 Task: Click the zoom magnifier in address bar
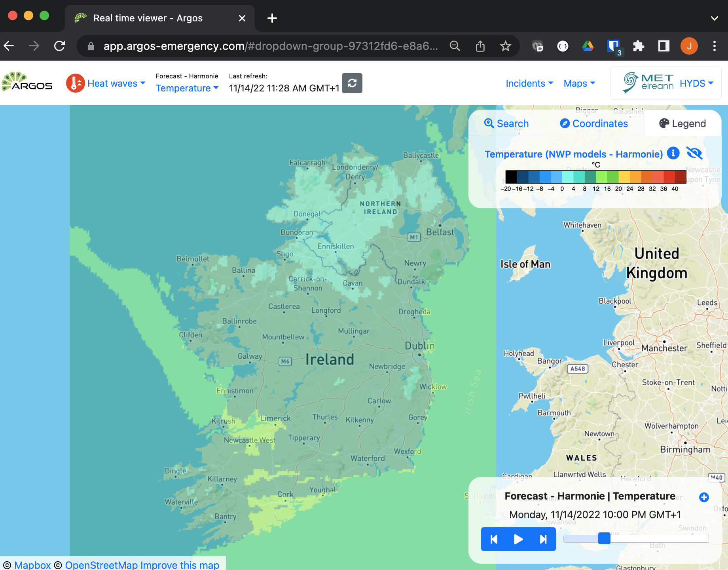point(455,46)
